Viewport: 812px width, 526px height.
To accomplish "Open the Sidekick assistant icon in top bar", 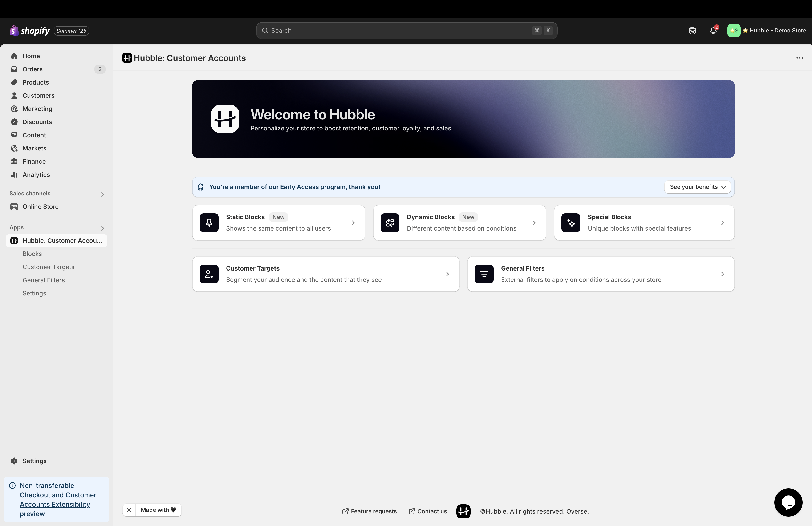I will click(692, 31).
